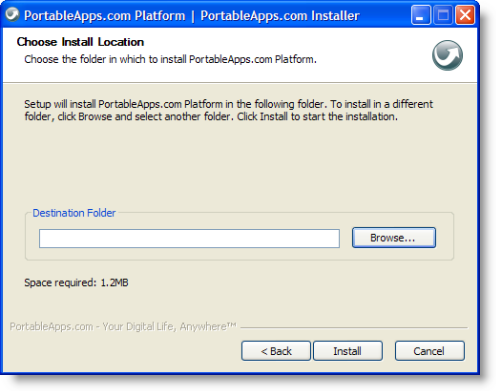Click 'Choose the folder in which to install' subtitle

coord(170,59)
